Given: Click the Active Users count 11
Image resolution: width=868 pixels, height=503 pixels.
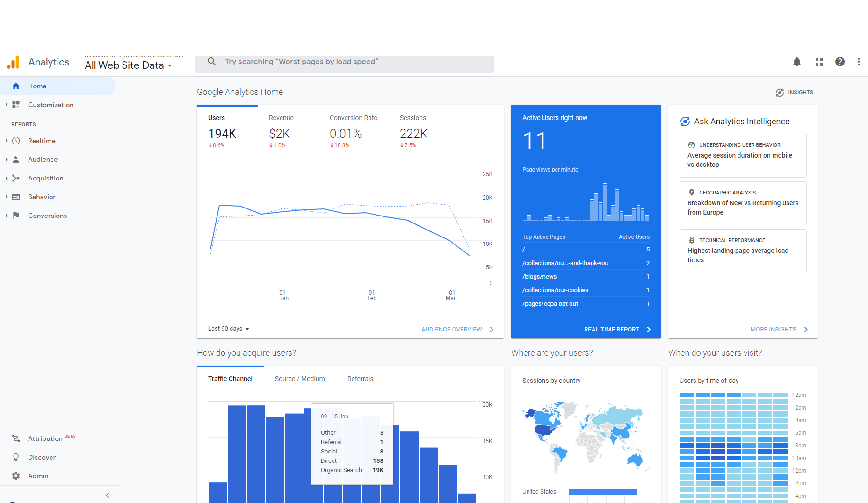Looking at the screenshot, I should pos(535,141).
